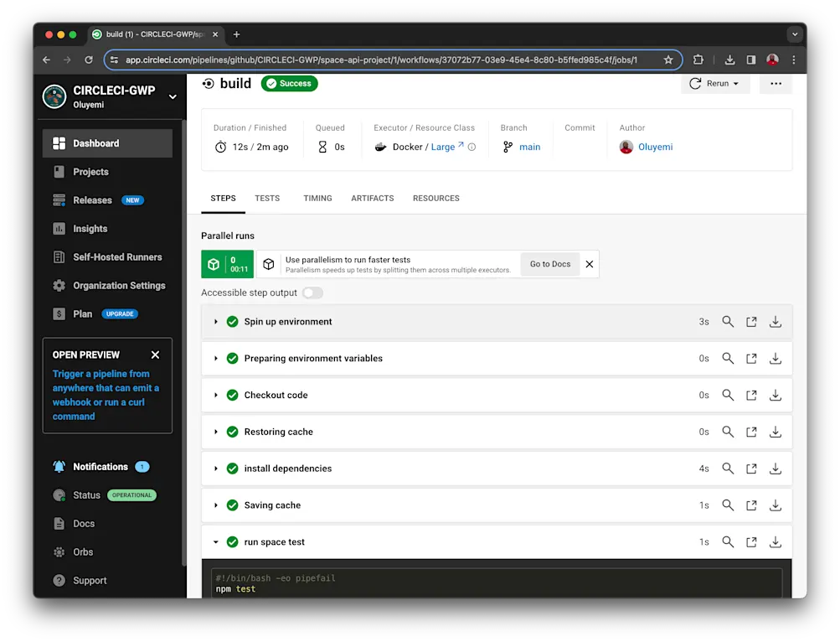This screenshot has width=840, height=642.
Task: Expand the Restoring cache step
Action: [216, 432]
